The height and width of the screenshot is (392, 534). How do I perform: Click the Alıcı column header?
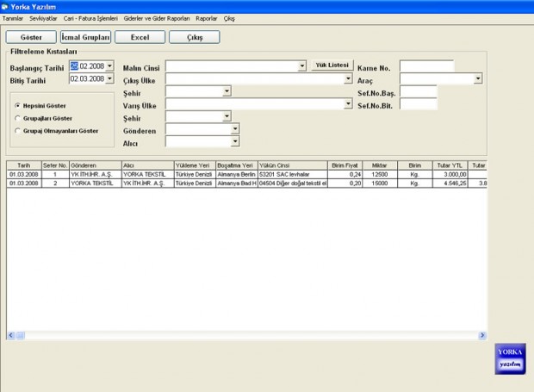click(x=148, y=165)
